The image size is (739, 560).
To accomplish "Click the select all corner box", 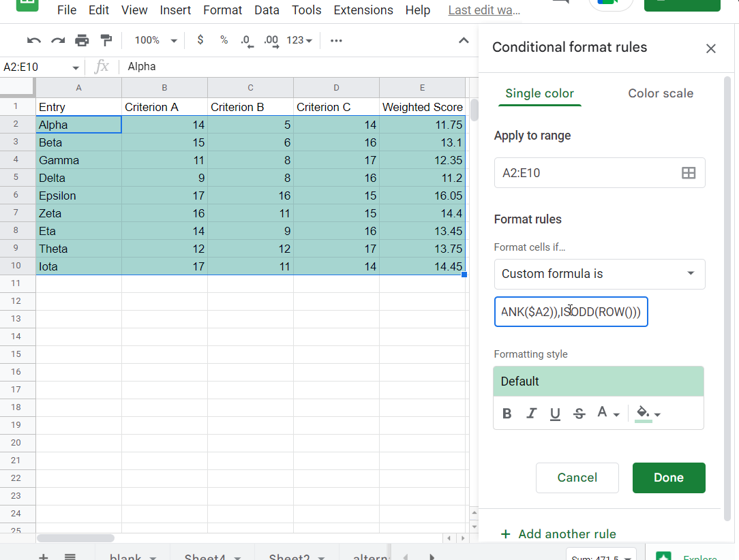I will point(18,88).
